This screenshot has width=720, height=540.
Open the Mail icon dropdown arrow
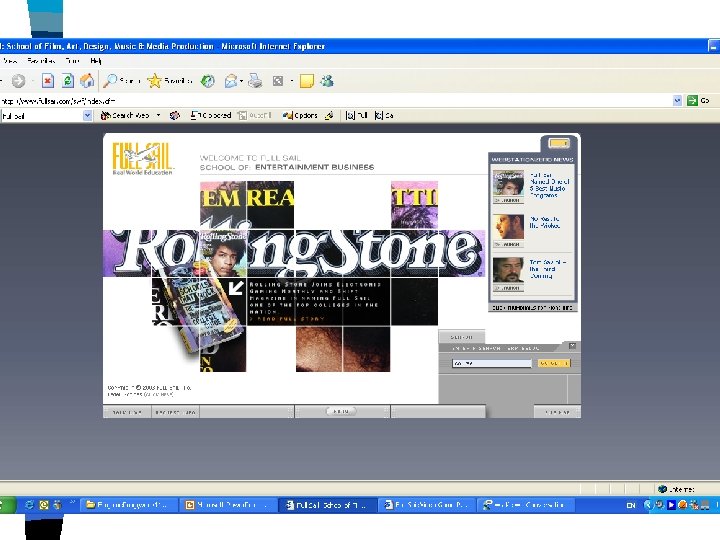tap(241, 81)
